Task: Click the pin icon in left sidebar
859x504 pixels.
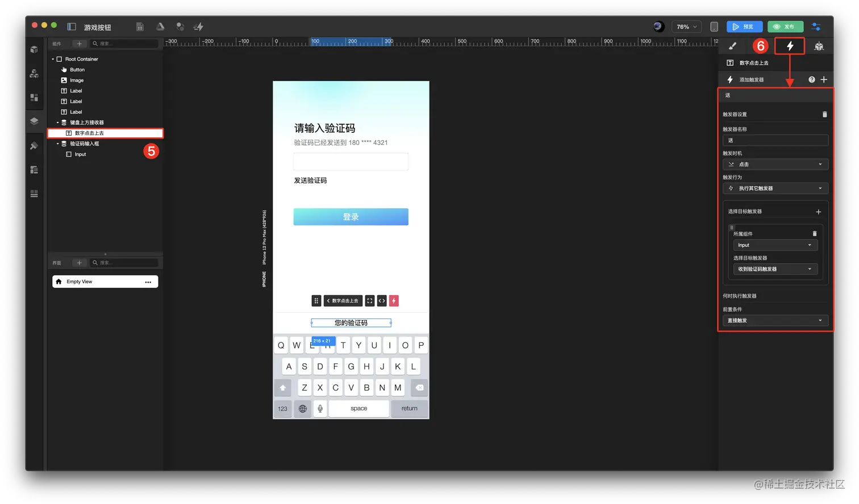Action: point(34,146)
